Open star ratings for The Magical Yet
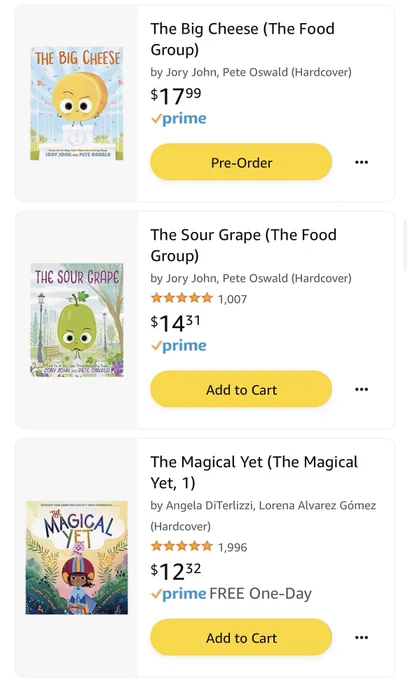 [x=182, y=546]
